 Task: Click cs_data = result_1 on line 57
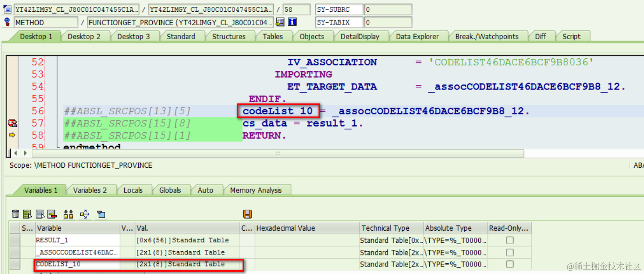point(303,123)
